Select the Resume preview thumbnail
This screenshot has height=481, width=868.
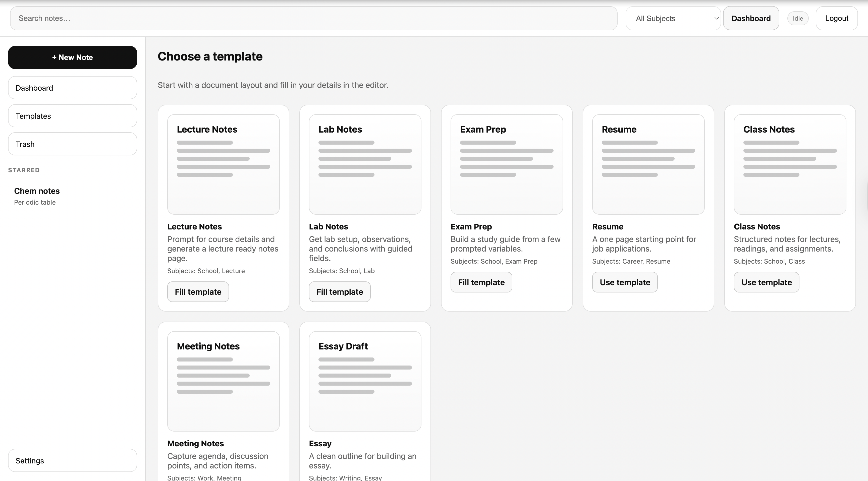pyautogui.click(x=648, y=164)
